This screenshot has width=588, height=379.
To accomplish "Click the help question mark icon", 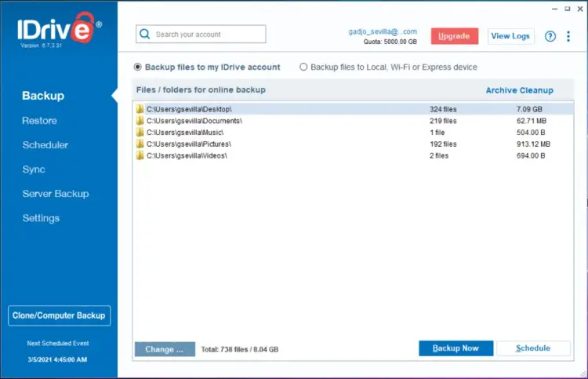I will click(550, 36).
